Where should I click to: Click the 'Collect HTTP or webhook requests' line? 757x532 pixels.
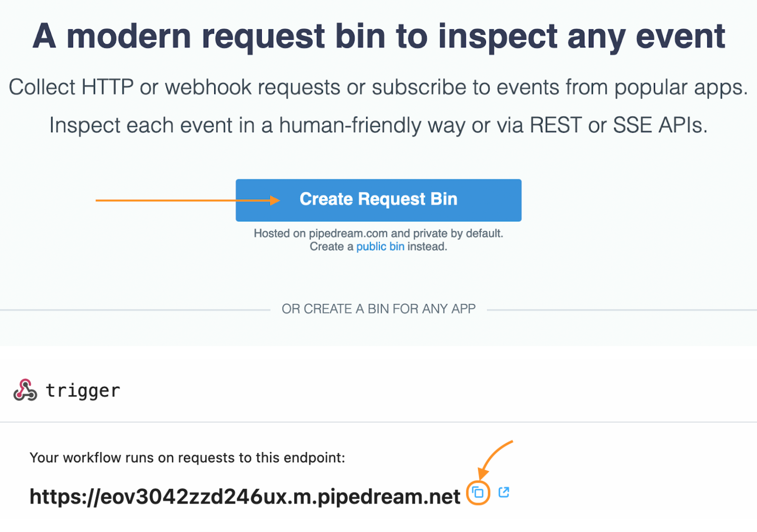(378, 88)
